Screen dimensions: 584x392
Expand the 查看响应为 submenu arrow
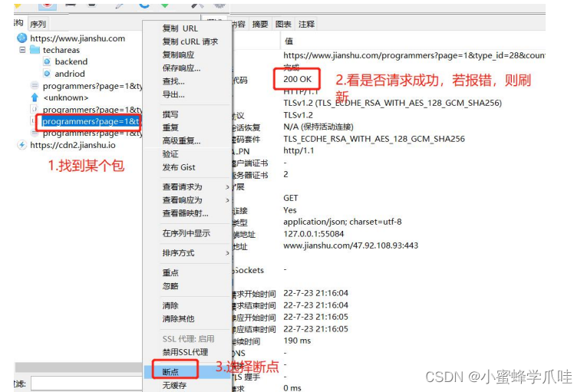click(227, 200)
